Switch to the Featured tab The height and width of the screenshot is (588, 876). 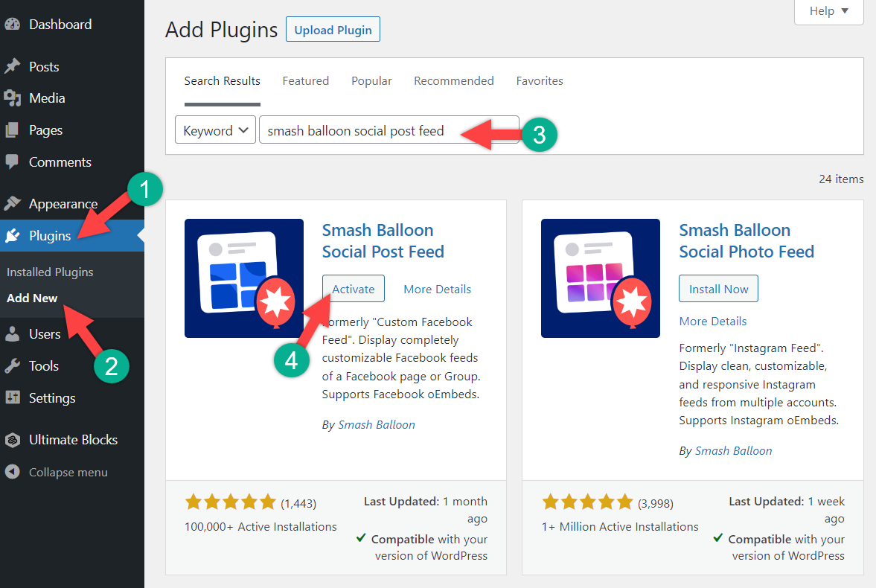(x=305, y=81)
